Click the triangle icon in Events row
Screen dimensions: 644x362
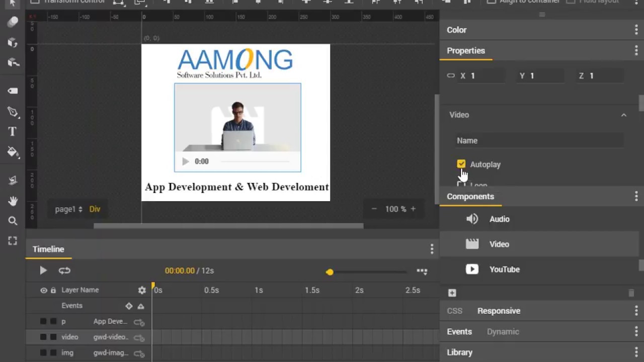(x=141, y=306)
